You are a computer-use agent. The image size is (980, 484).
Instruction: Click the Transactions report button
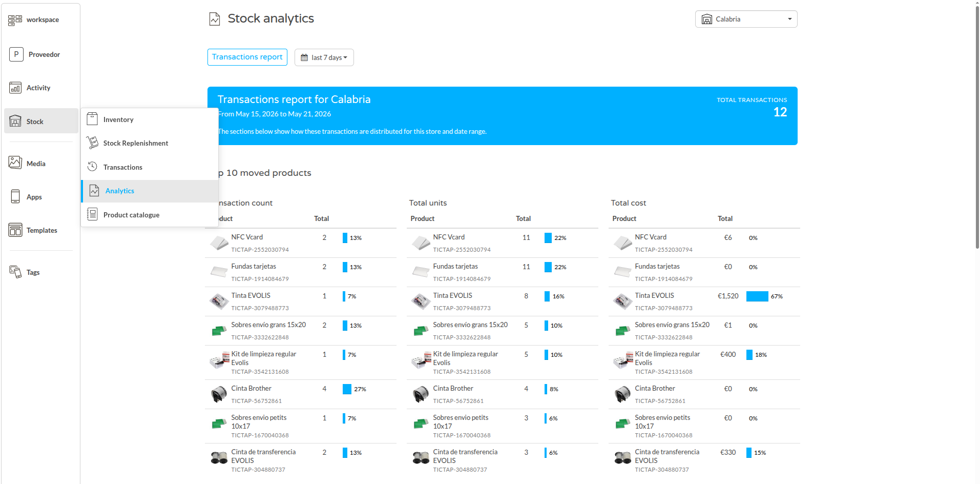tap(247, 57)
